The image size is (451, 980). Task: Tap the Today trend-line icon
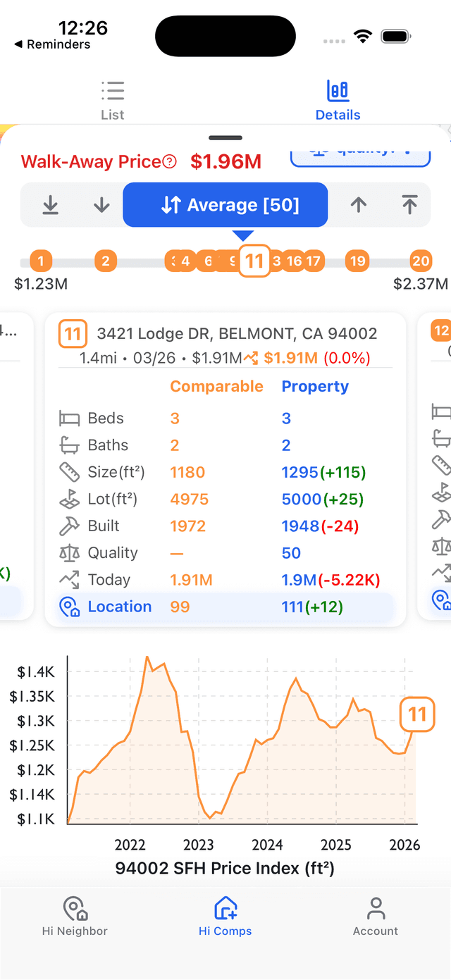69,580
